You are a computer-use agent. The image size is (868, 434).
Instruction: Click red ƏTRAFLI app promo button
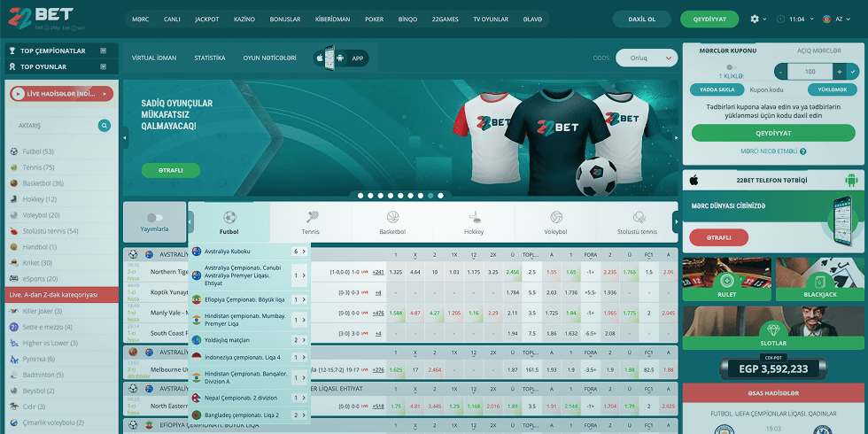click(718, 237)
